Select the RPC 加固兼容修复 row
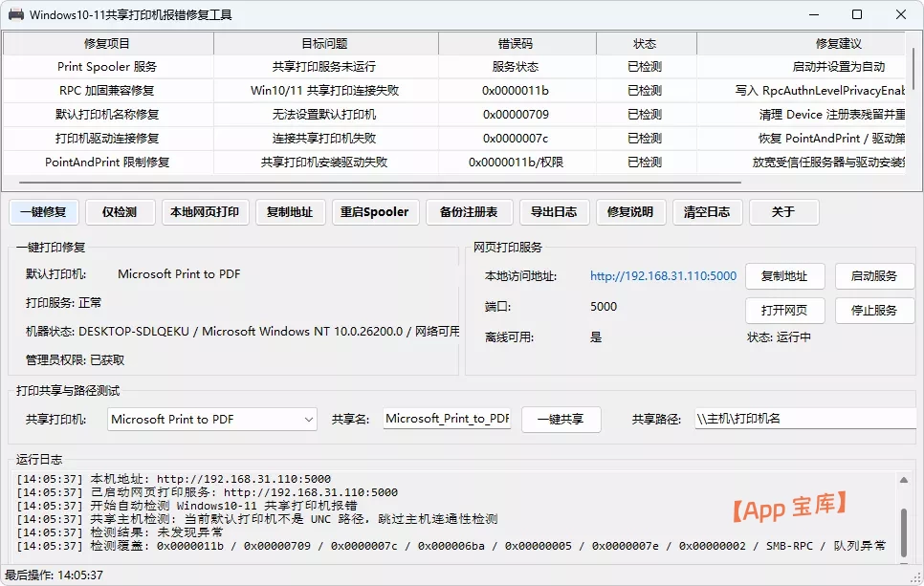Image resolution: width=924 pixels, height=586 pixels. pyautogui.click(x=454, y=91)
